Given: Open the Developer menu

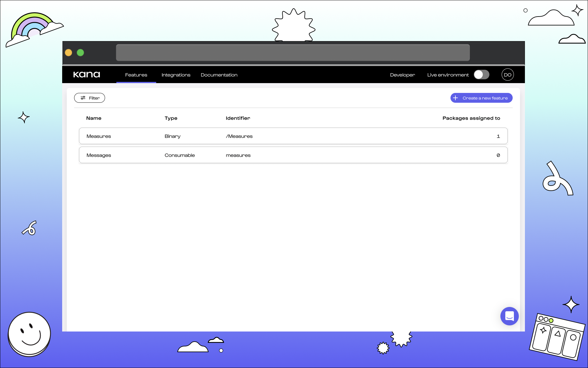Looking at the screenshot, I should 402,75.
